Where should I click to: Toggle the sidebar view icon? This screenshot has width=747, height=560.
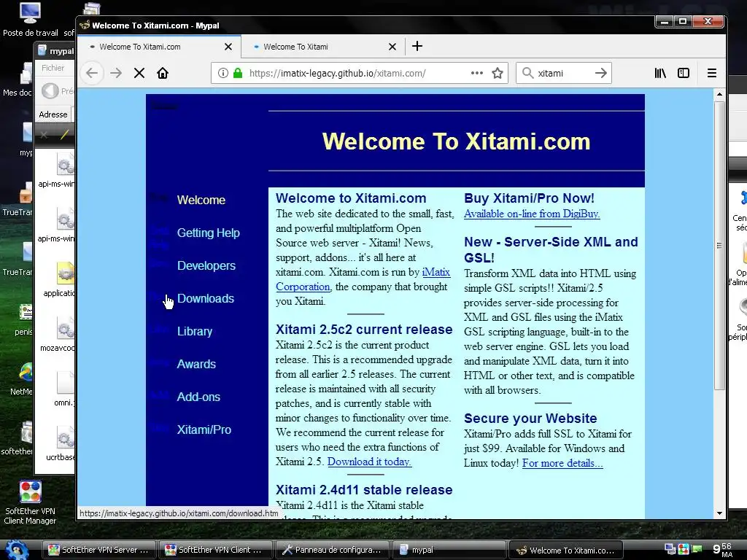[684, 73]
